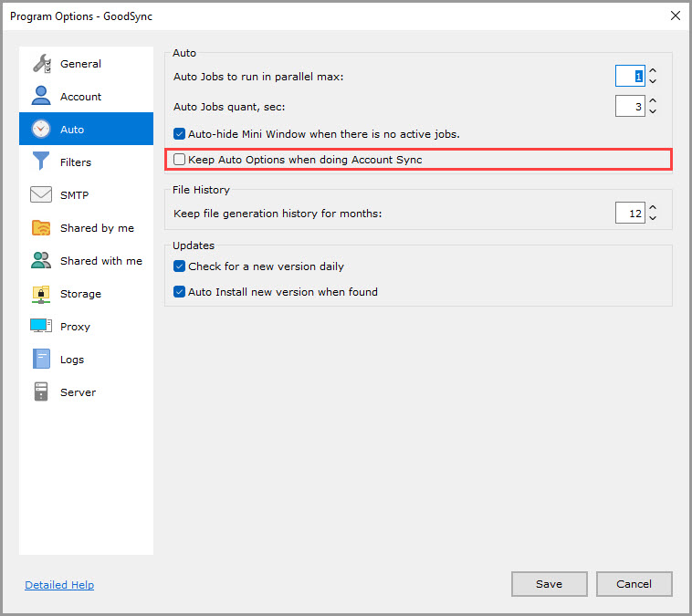The height and width of the screenshot is (616, 692).
Task: Decrease Auto Jobs parallel max value
Action: [x=653, y=80]
